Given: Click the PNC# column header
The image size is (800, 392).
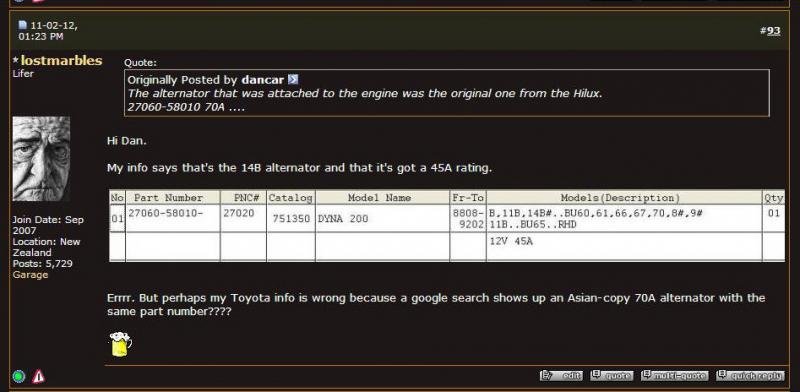Looking at the screenshot, I should tap(243, 198).
